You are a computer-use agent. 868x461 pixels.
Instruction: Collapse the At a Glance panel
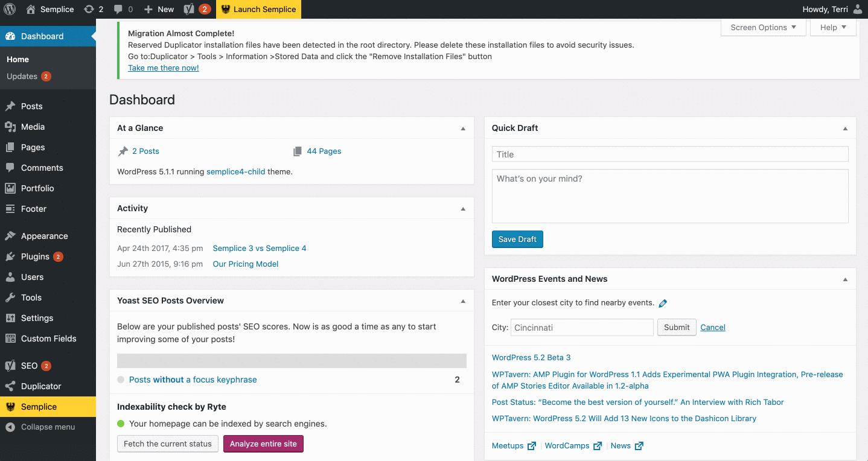tap(463, 129)
